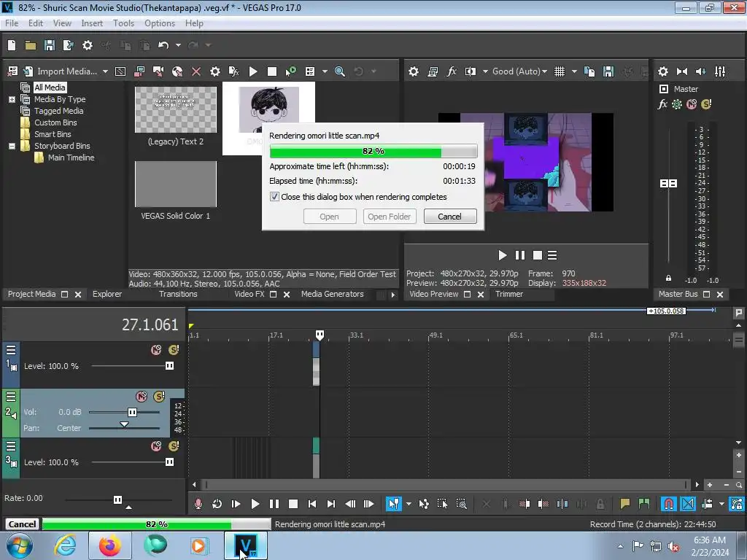Expand the Media By Type node
Screen dimensions: 747x560
(x=12, y=99)
